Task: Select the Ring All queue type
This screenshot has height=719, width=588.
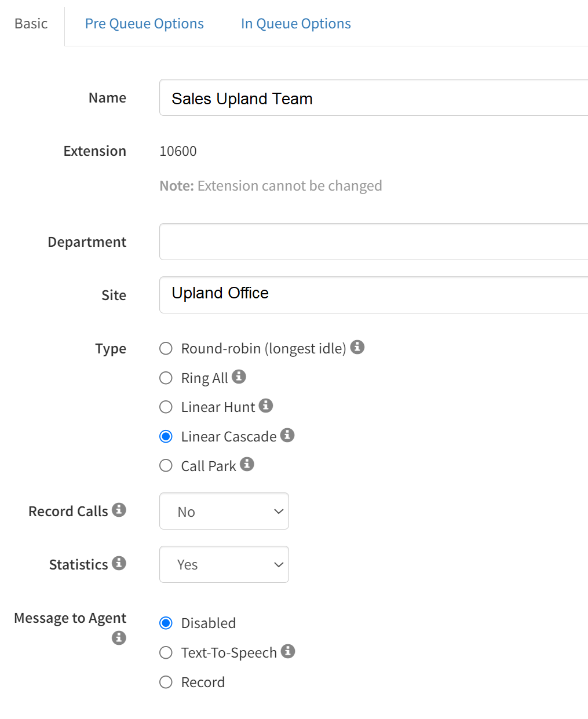Action: pos(166,378)
